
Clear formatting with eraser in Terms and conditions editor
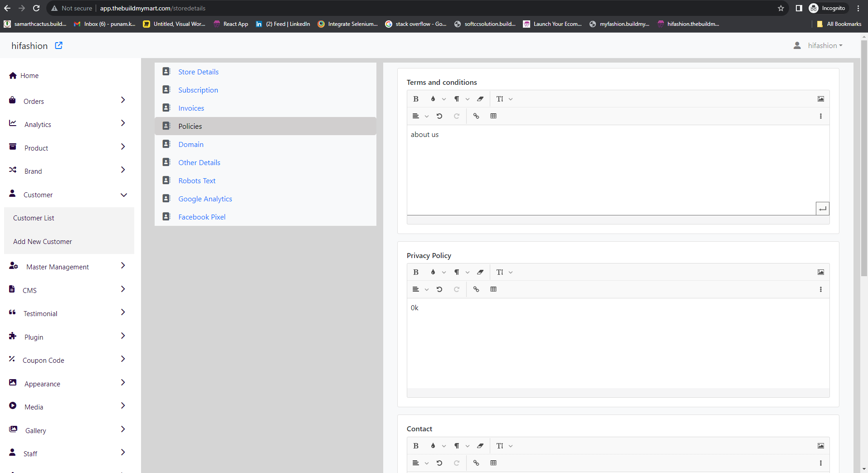click(x=480, y=99)
